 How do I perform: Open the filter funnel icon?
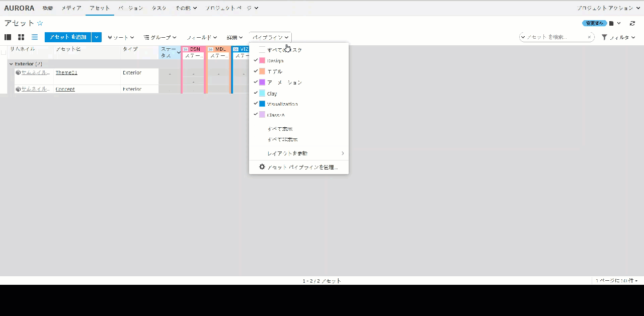click(x=604, y=37)
